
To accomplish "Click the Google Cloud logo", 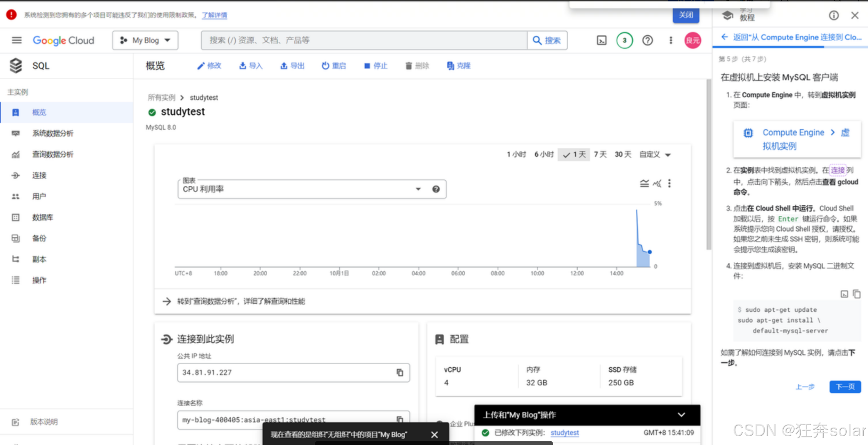I will (63, 40).
